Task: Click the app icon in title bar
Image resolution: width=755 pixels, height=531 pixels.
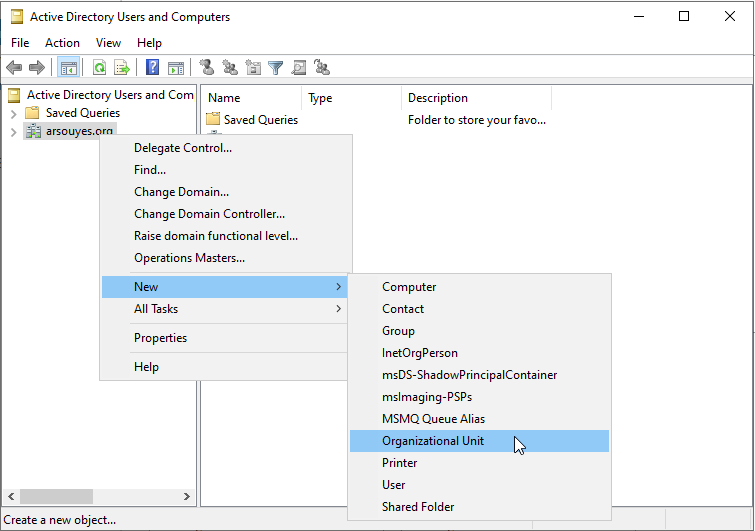Action: click(x=17, y=17)
